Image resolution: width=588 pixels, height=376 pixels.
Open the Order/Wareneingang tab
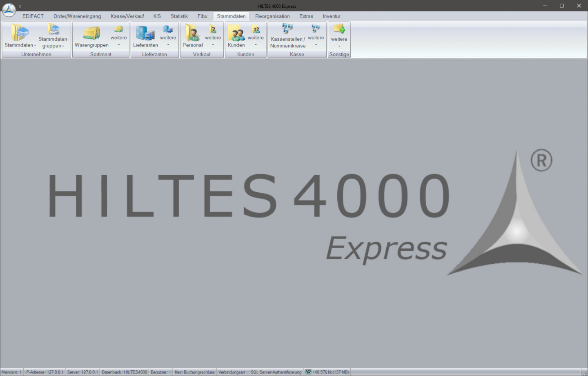click(77, 16)
